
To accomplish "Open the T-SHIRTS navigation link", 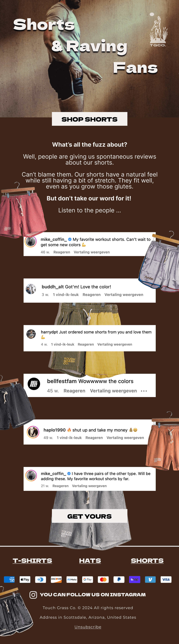I will [x=33, y=561].
